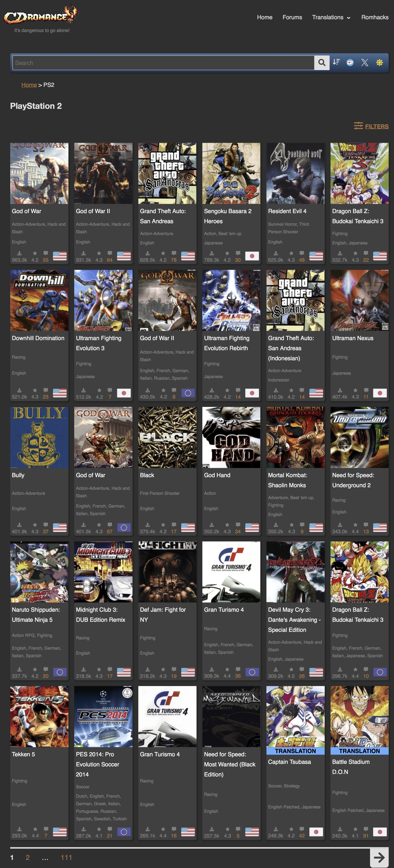Open the God Hand cover thumbnail
394x868 pixels.
(231, 437)
